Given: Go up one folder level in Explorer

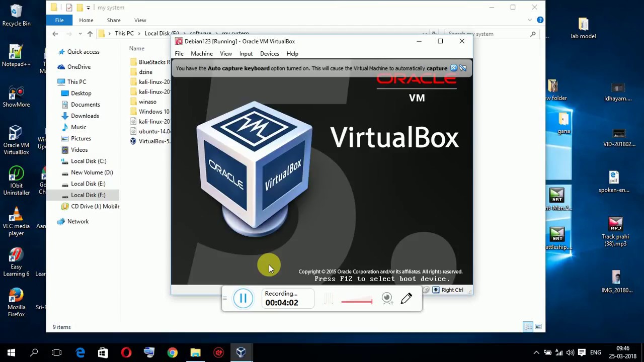Looking at the screenshot, I should coord(90,34).
